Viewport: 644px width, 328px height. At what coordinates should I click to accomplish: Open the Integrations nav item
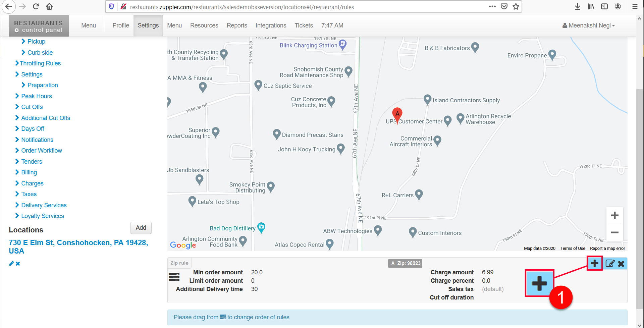pos(271,25)
